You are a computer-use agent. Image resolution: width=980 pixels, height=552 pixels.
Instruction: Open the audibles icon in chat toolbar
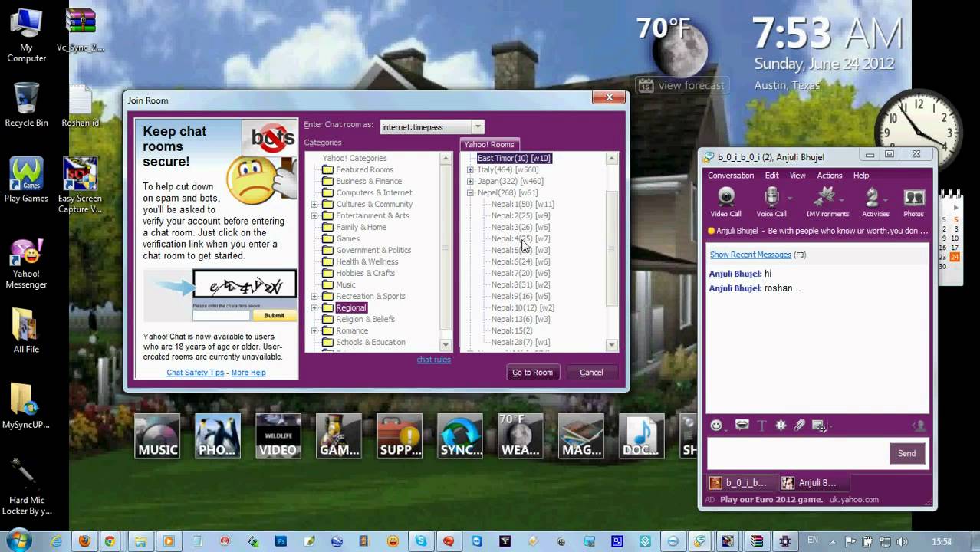[742, 426]
